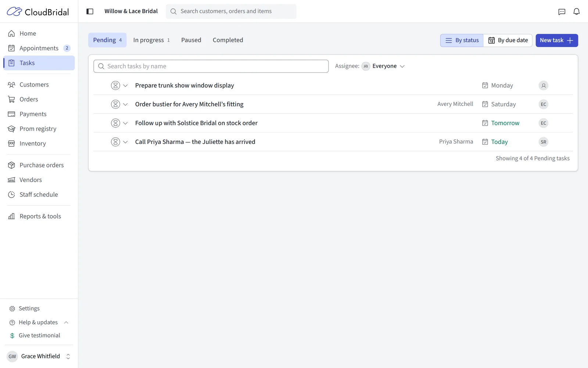
Task: Expand status chevron for Call Priya Sharma task
Action: (125, 142)
